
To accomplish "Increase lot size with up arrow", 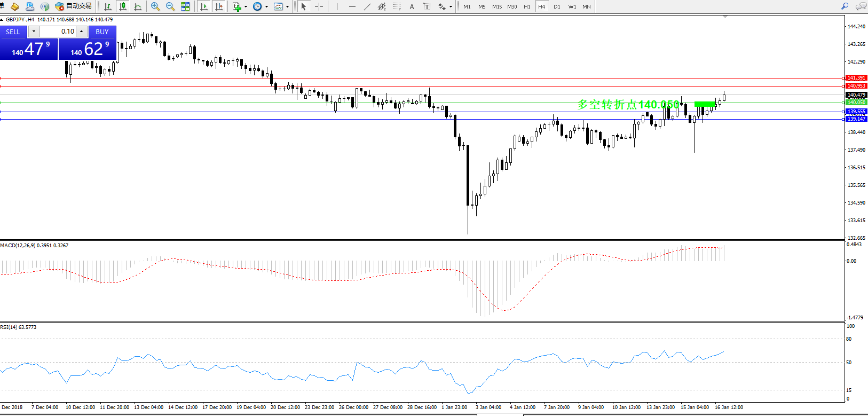I will coord(81,32).
